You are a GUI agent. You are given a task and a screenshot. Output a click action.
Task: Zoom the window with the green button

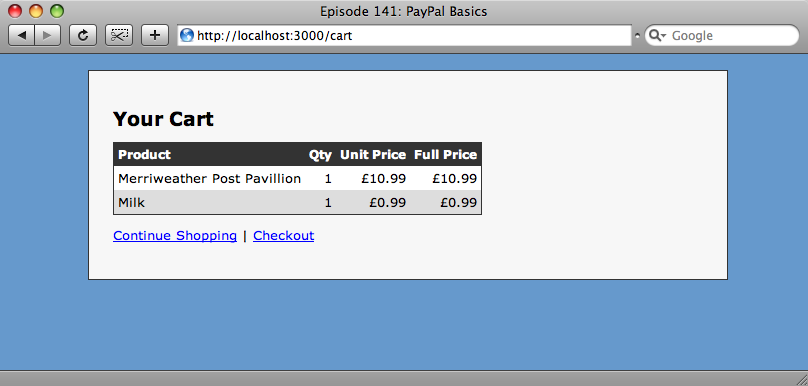[57, 11]
